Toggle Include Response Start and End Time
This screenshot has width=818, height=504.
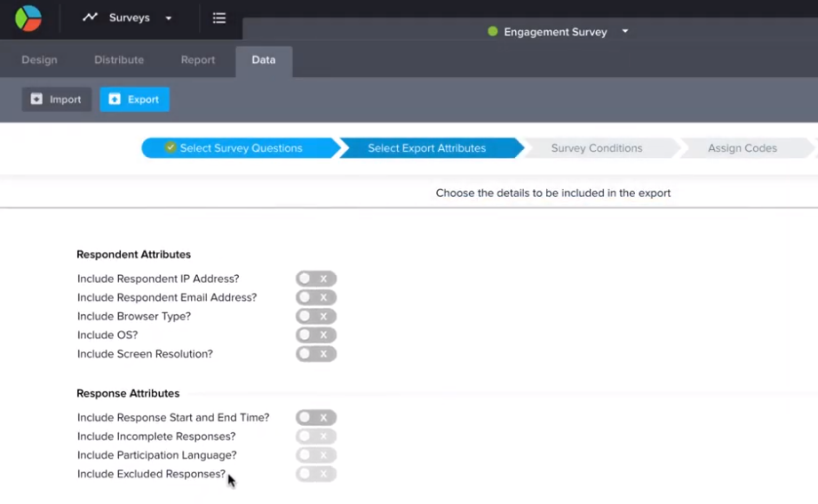316,417
